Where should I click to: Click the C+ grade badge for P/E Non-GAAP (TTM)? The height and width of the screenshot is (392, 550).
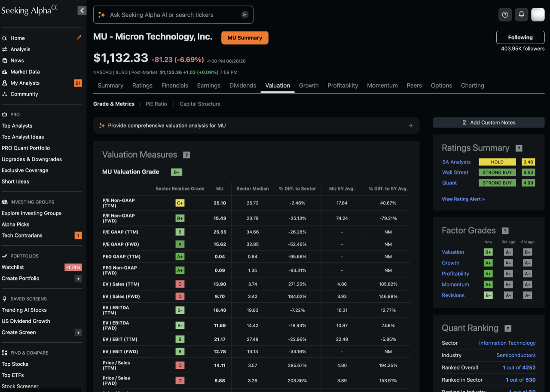180,203
